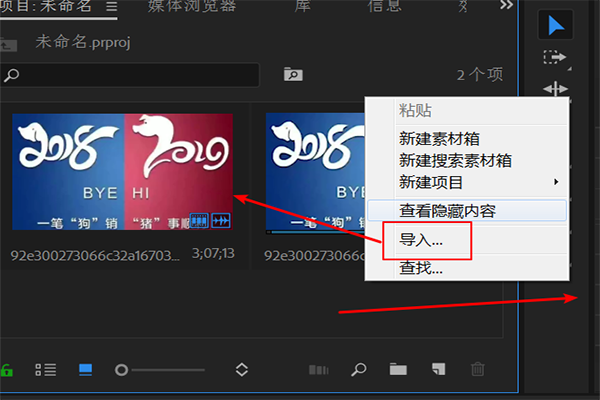Screen dimensions: 600x400
Task: Click the 未命名.prproj project name
Action: pyautogui.click(x=83, y=42)
